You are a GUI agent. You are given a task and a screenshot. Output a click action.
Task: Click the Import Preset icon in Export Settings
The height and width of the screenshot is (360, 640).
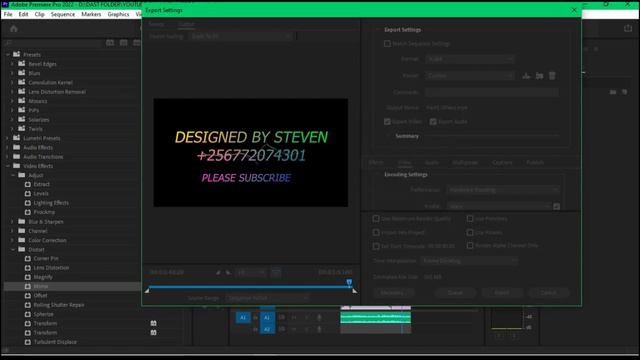pyautogui.click(x=539, y=76)
